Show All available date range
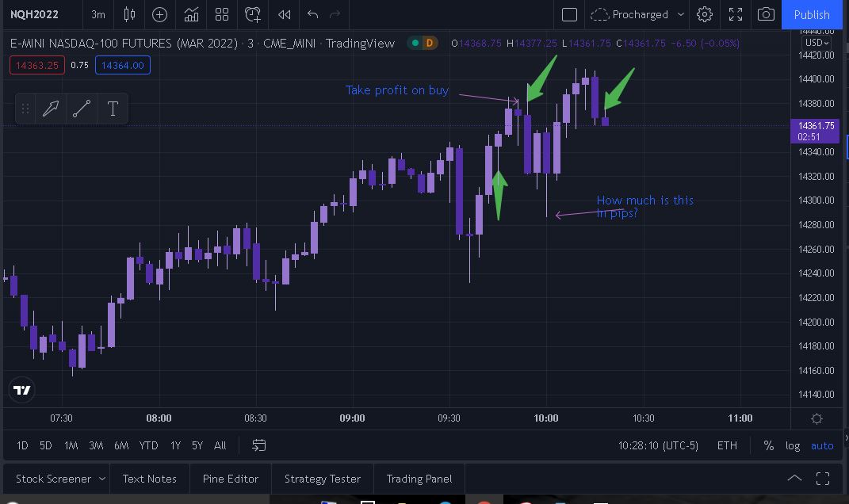849x504 pixels. 220,445
